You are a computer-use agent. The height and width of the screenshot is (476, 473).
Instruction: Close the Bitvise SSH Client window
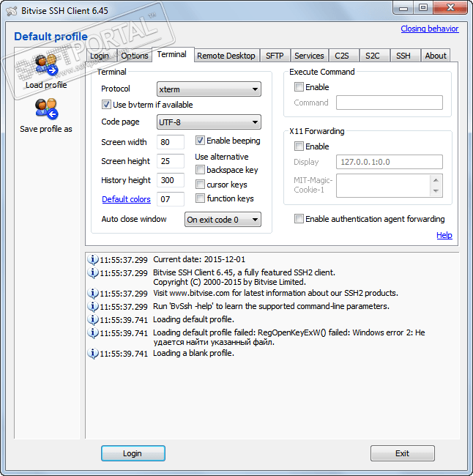coord(450,7)
